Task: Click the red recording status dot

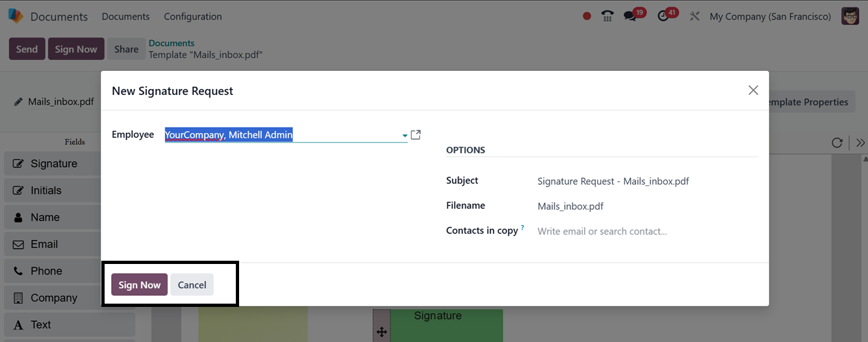Action: coord(587,16)
